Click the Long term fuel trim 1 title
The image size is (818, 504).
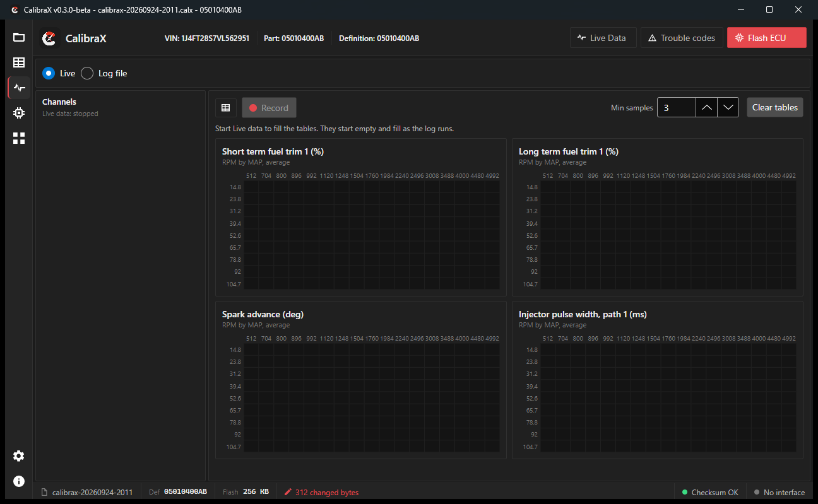click(x=569, y=151)
